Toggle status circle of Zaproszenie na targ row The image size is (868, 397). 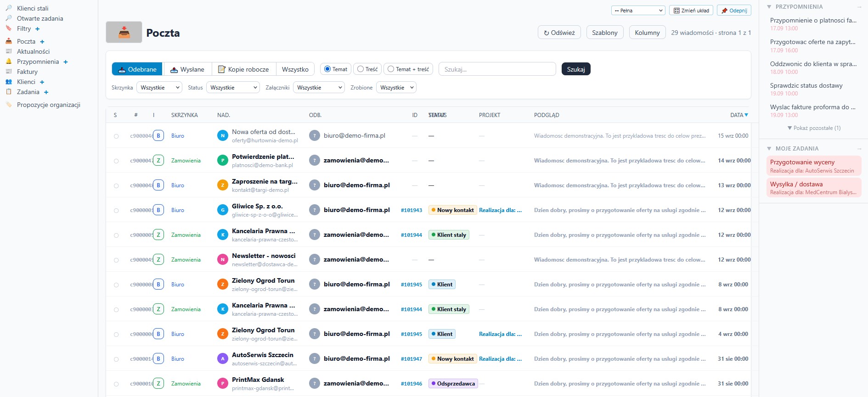click(116, 186)
